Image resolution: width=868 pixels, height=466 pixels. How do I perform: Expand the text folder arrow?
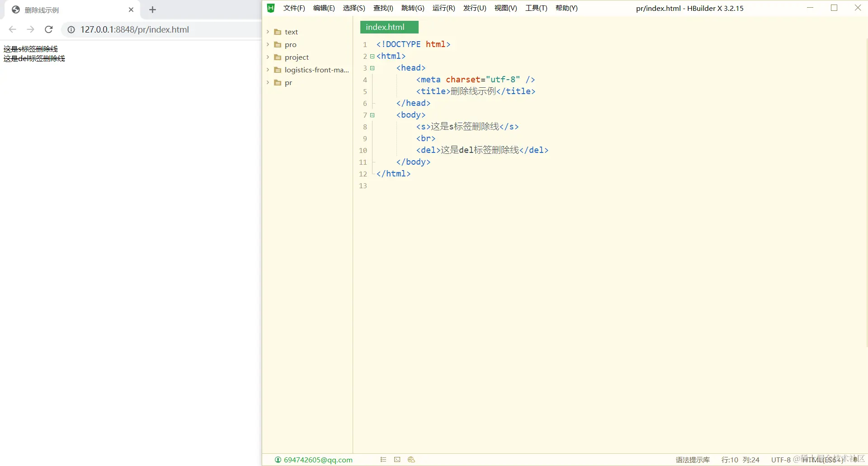268,32
